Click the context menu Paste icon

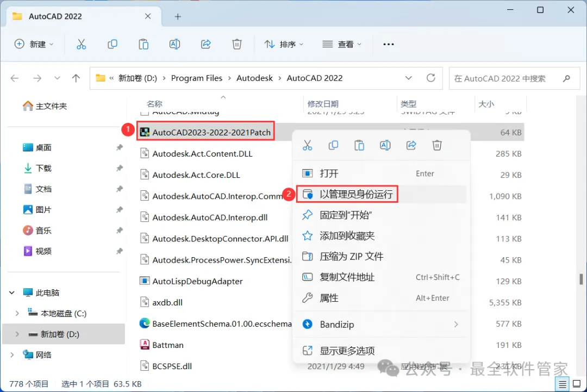tap(359, 145)
